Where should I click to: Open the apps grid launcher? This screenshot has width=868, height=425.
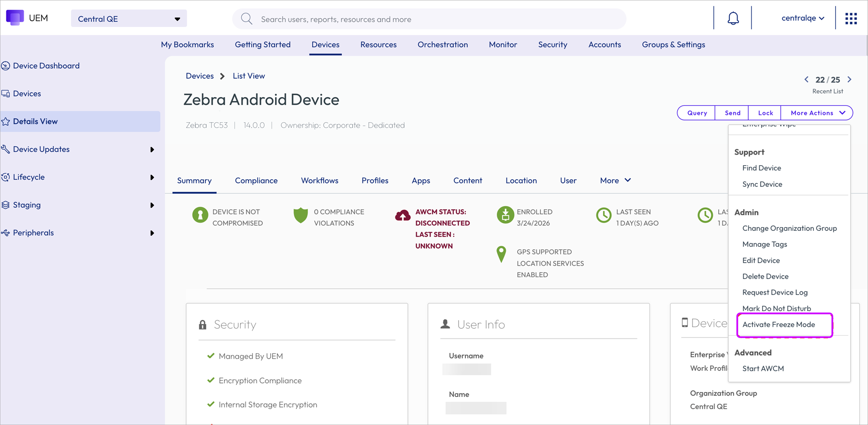(x=851, y=18)
